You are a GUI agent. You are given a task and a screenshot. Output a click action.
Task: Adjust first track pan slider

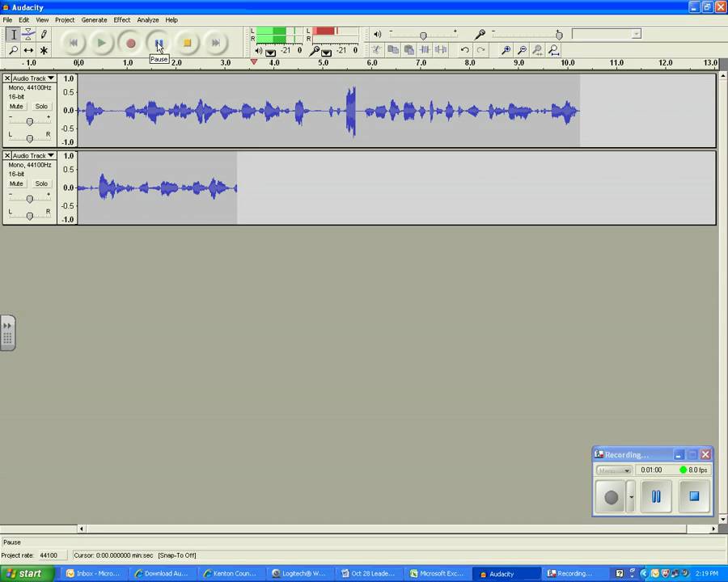point(29,138)
